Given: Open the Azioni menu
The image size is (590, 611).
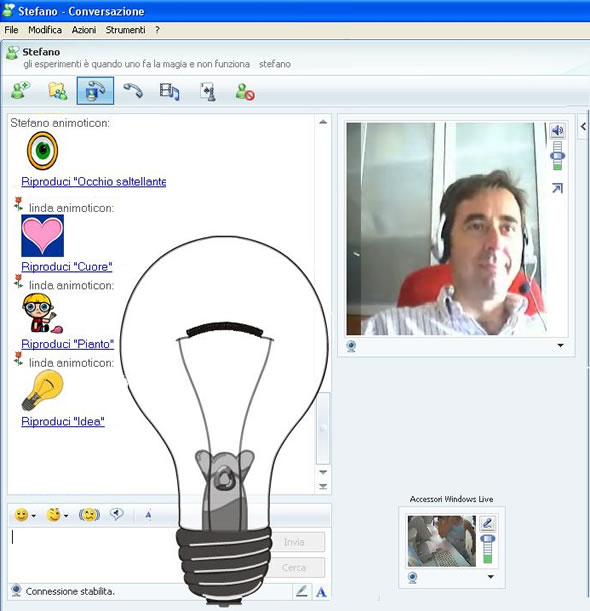Looking at the screenshot, I should (84, 30).
